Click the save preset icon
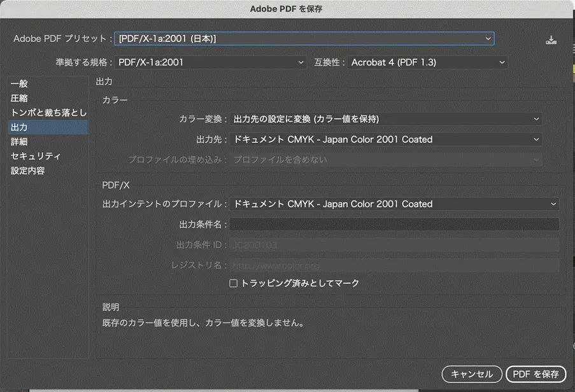 [550, 38]
